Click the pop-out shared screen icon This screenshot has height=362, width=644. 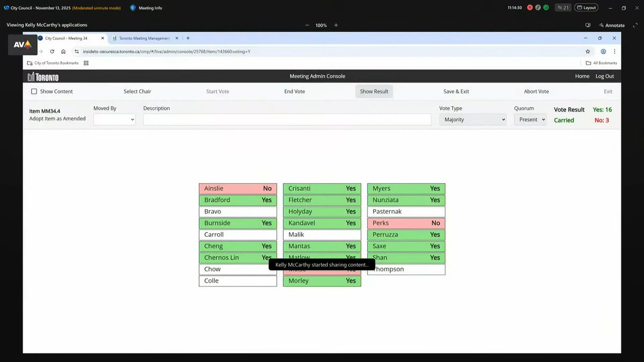(588, 25)
